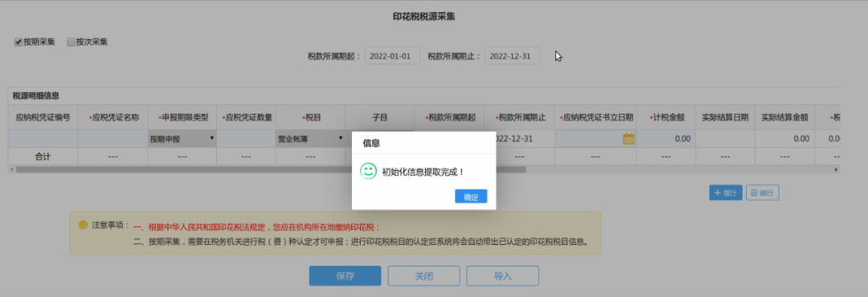The image size is (868, 297).
Task: Click the 导入 button
Action: (x=502, y=276)
